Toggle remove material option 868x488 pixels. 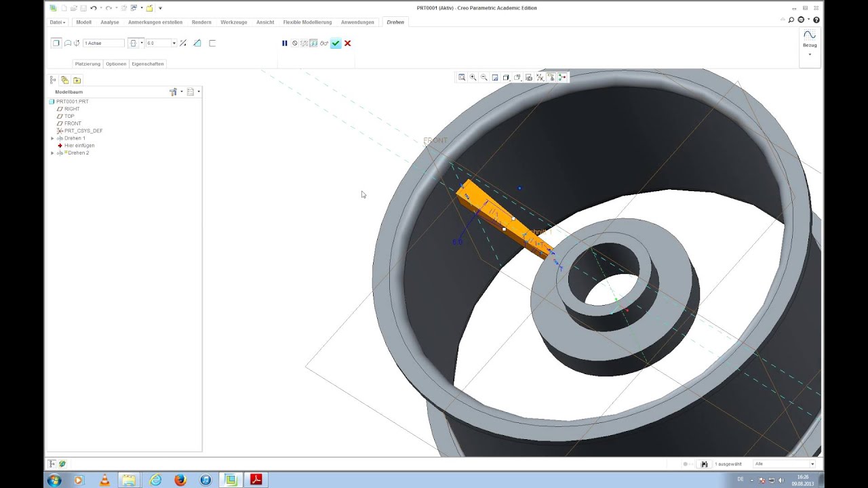point(197,43)
